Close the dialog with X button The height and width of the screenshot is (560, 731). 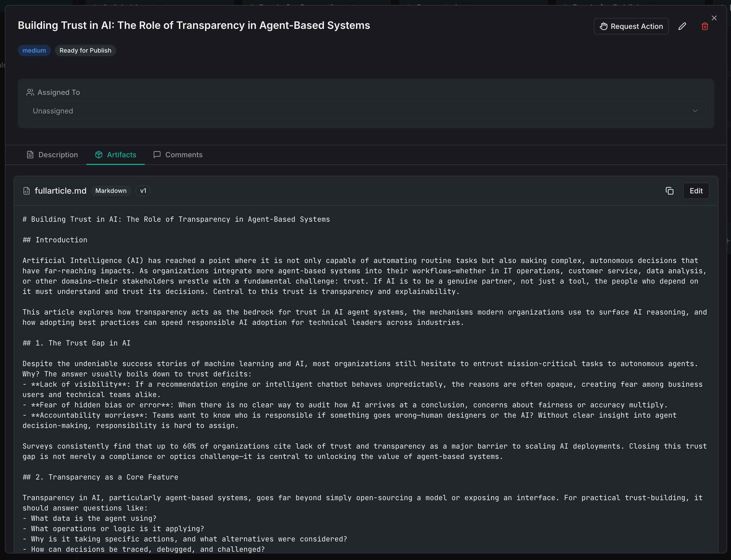point(714,18)
